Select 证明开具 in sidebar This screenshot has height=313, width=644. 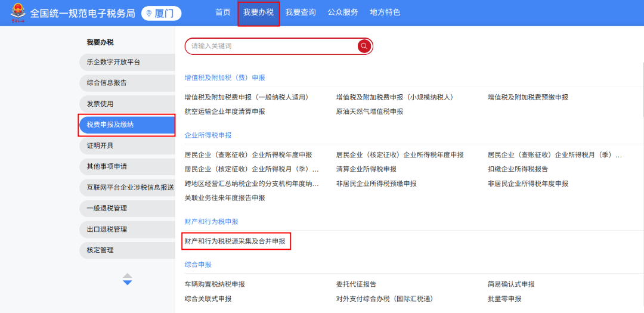click(128, 146)
